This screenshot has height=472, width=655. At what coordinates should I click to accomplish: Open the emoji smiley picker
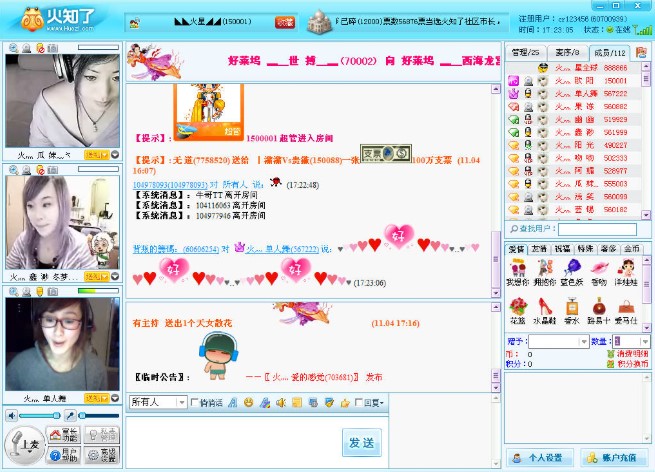(x=249, y=403)
